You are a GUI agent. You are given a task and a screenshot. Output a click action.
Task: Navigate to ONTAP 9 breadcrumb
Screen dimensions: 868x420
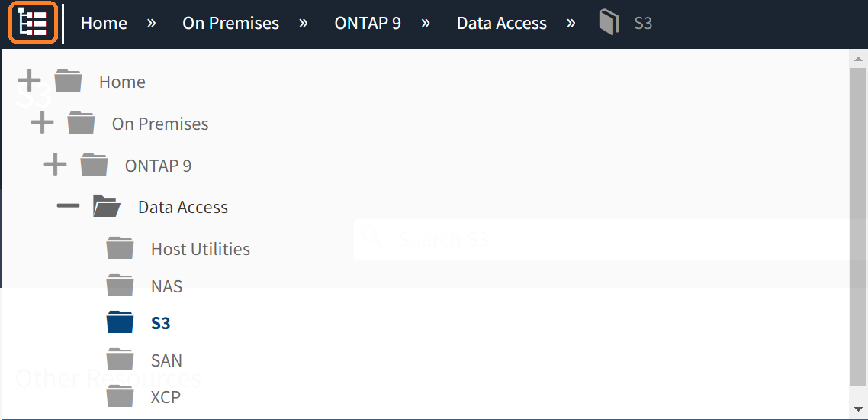[367, 23]
